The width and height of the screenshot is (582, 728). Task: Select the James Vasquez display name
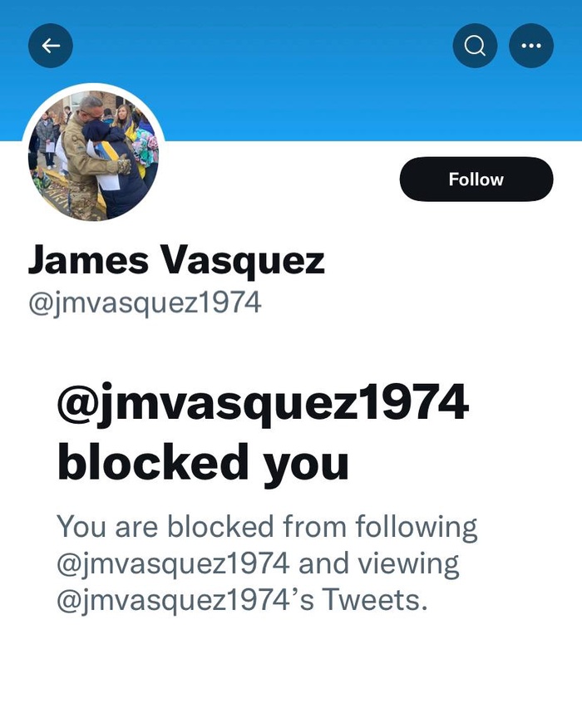176,260
